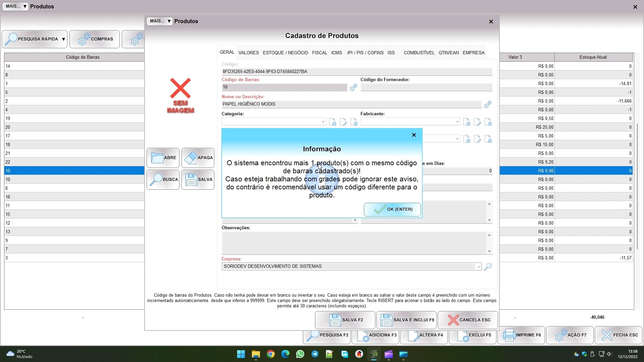Open the ESTOQUE / NEGÓCIO tab
Screen dimensions: 644x362
pos(285,53)
